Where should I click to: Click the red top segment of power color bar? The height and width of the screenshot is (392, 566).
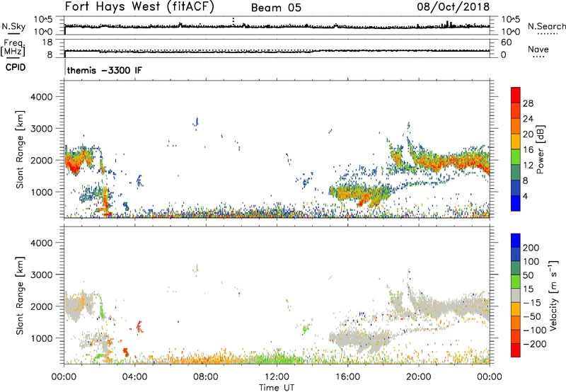516,95
